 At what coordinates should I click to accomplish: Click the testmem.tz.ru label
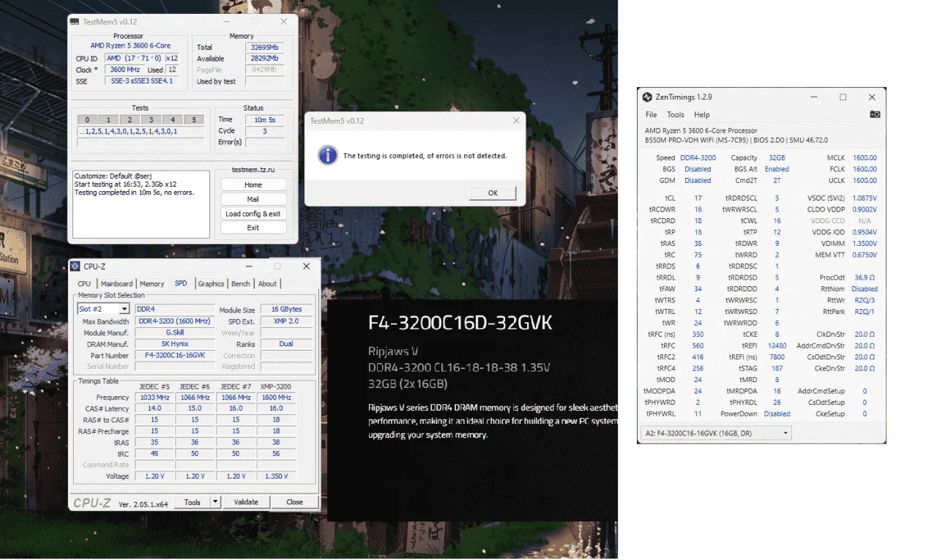(253, 169)
